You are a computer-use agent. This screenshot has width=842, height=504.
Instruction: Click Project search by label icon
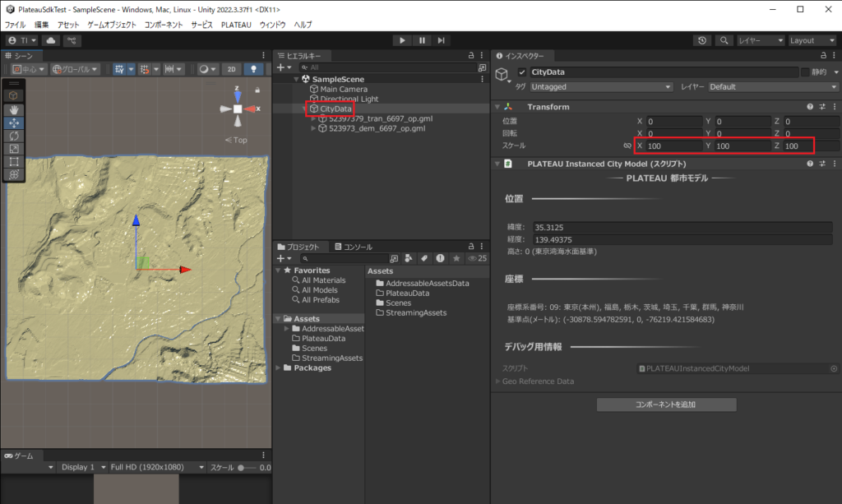pos(424,259)
